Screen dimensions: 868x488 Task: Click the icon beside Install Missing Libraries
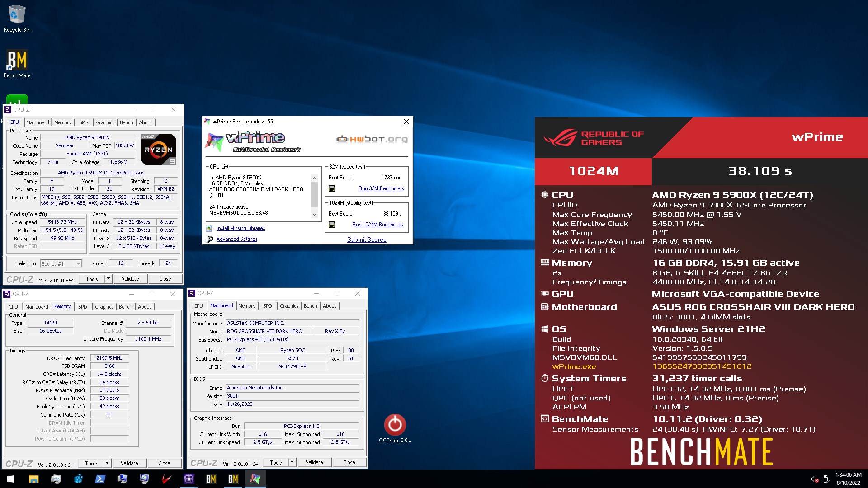coord(209,229)
